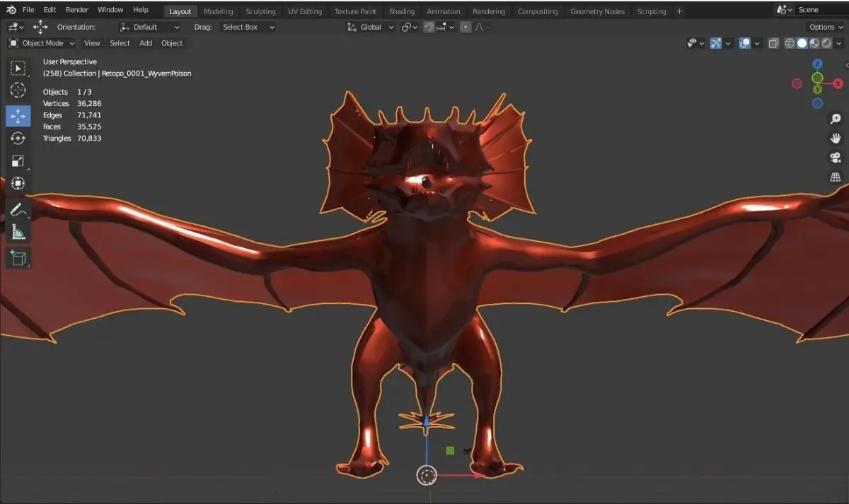This screenshot has width=849, height=504.
Task: Open the Global transform orientation dropdown
Action: 370,27
